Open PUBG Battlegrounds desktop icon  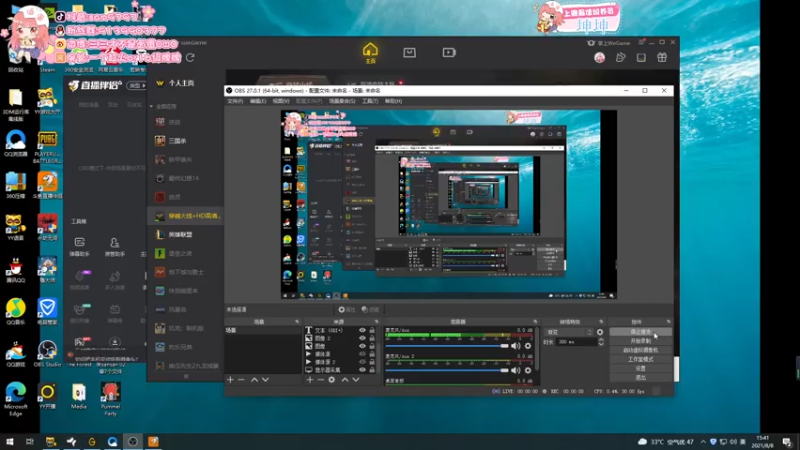point(47,147)
